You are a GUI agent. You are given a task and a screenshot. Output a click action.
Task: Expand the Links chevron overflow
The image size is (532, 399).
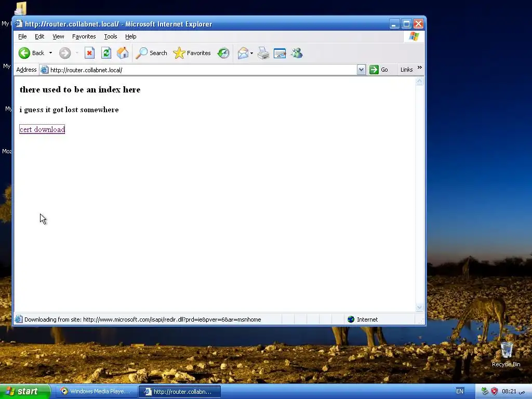click(420, 68)
